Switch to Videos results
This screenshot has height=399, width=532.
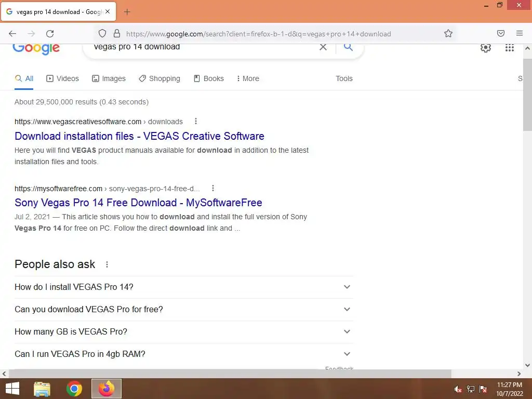[x=62, y=79]
